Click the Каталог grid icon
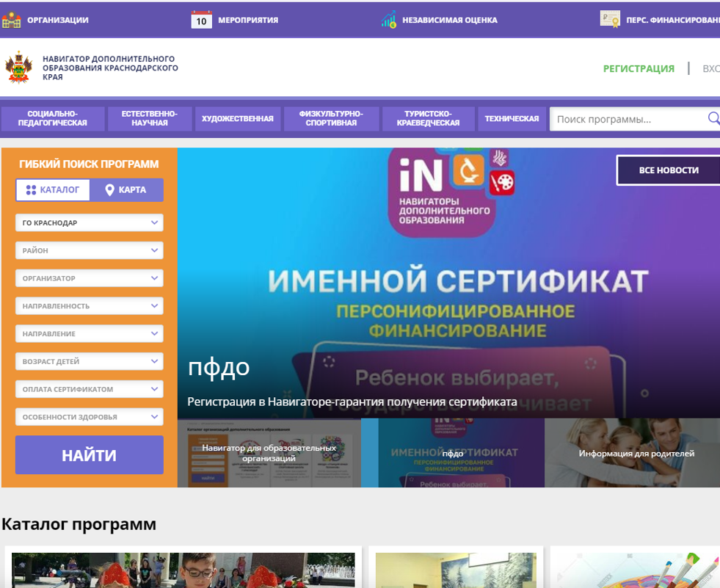 click(31, 189)
